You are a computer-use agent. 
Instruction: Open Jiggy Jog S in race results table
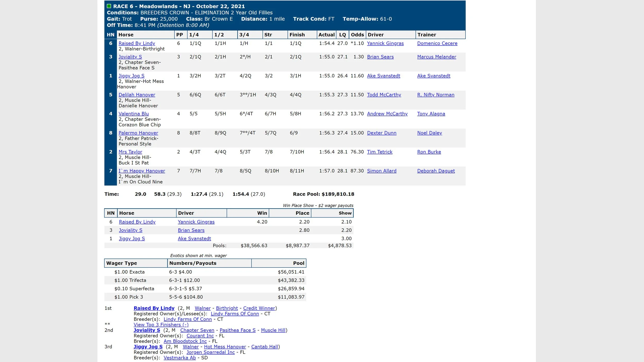click(131, 76)
